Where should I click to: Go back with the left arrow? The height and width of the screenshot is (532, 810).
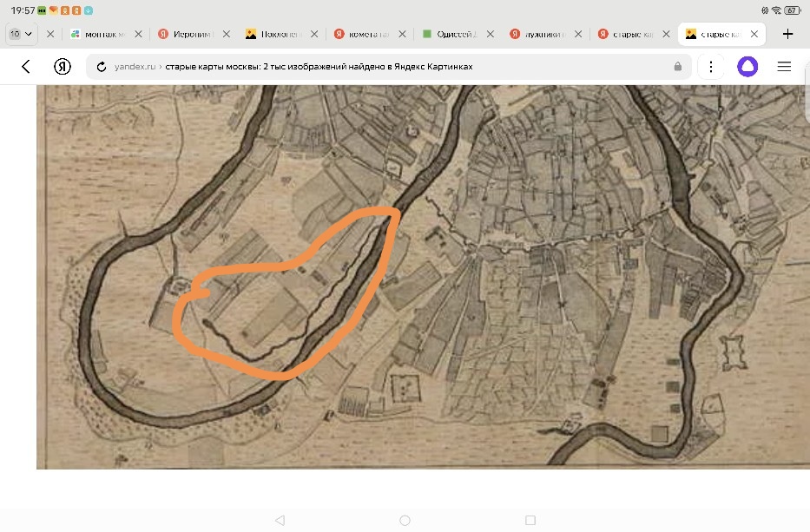point(26,66)
